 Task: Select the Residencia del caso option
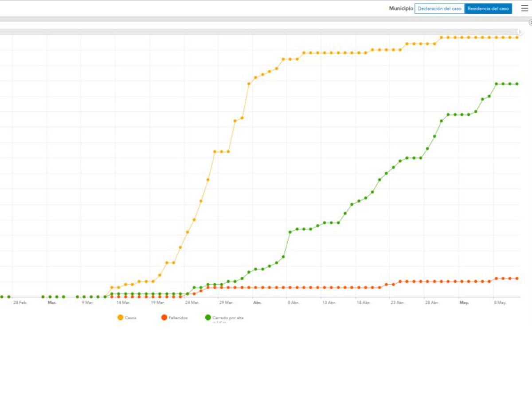tap(488, 9)
